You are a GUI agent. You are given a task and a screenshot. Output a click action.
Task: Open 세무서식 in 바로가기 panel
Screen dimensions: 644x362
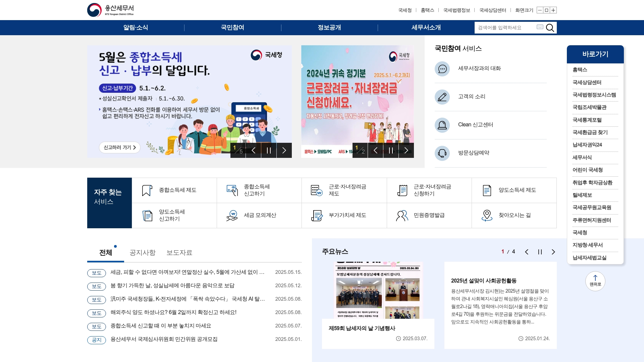(x=582, y=158)
